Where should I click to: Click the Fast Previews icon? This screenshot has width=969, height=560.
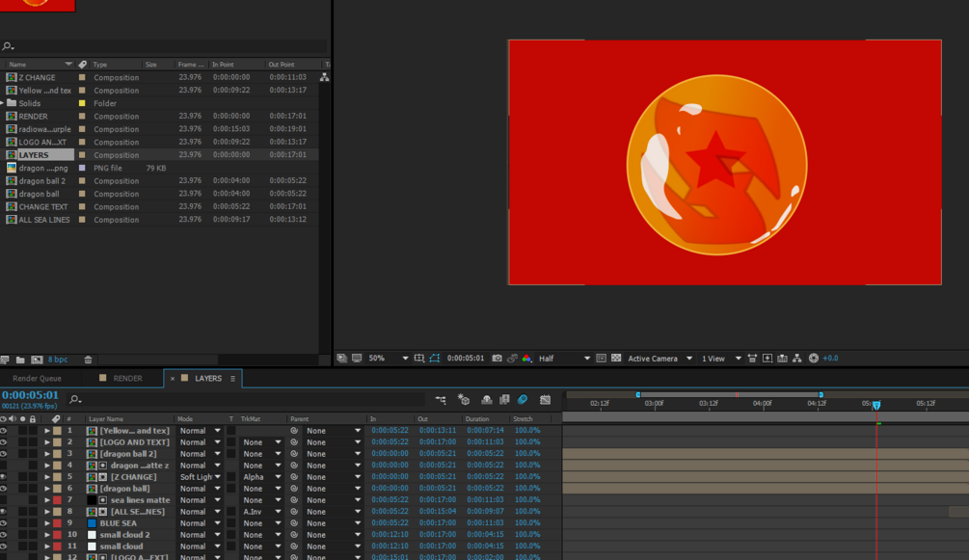coord(767,359)
